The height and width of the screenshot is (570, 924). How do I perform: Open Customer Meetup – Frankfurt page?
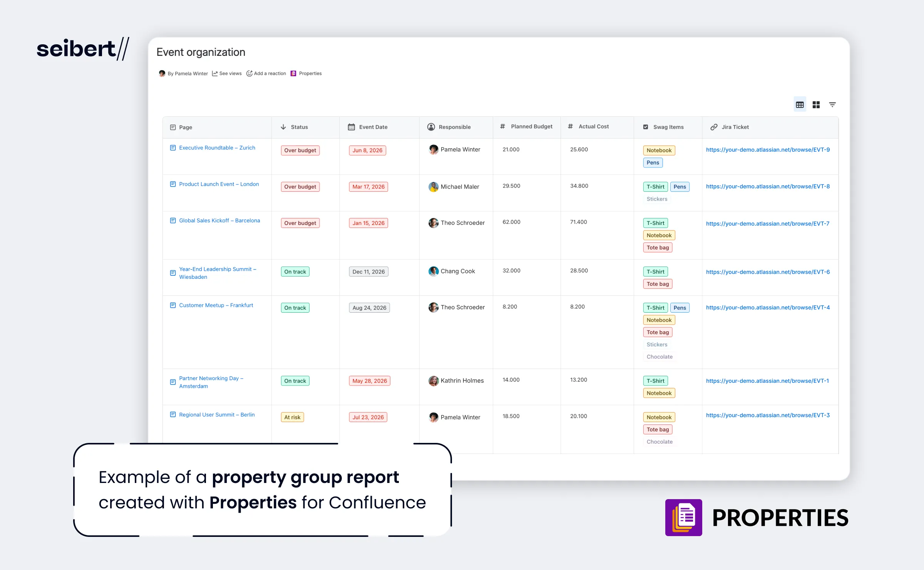pyautogui.click(x=216, y=305)
